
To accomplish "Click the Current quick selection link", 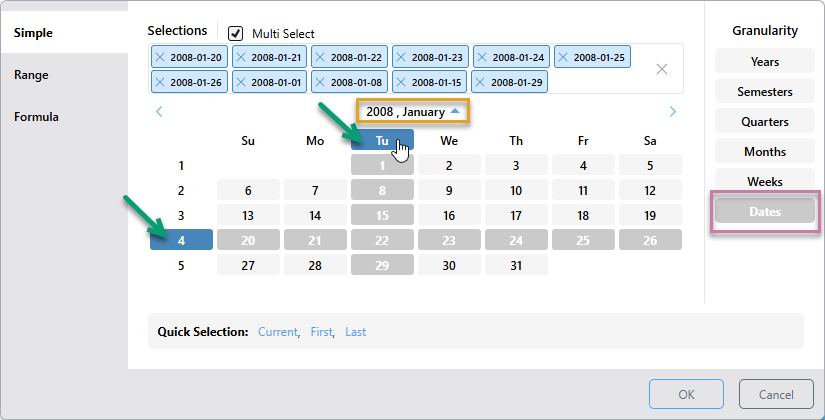I will tap(278, 332).
